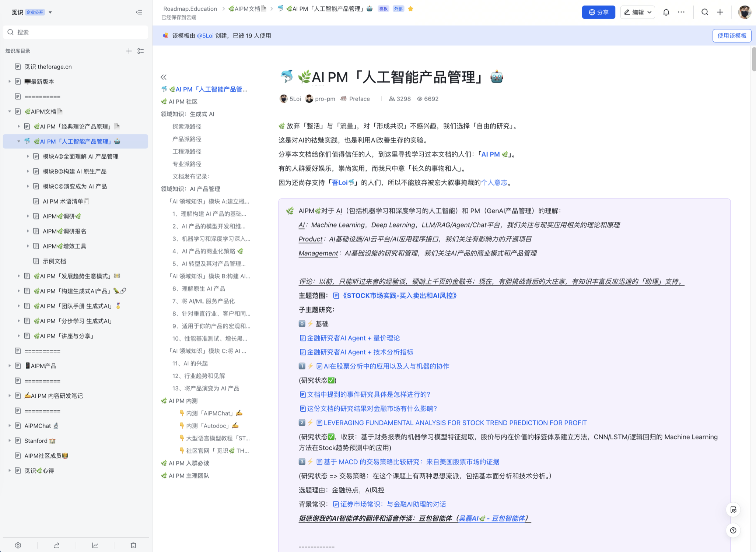Select 产品派路径 in the outline

point(187,139)
